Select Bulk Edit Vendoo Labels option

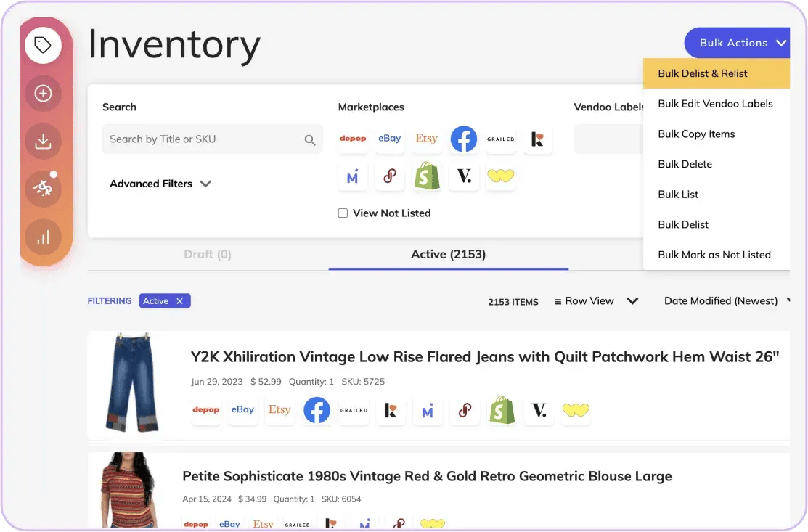[715, 104]
